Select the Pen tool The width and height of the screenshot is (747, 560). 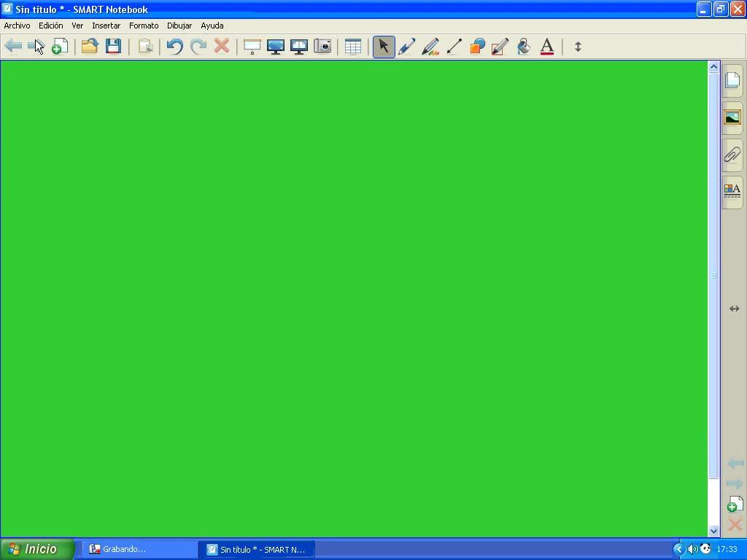point(407,46)
